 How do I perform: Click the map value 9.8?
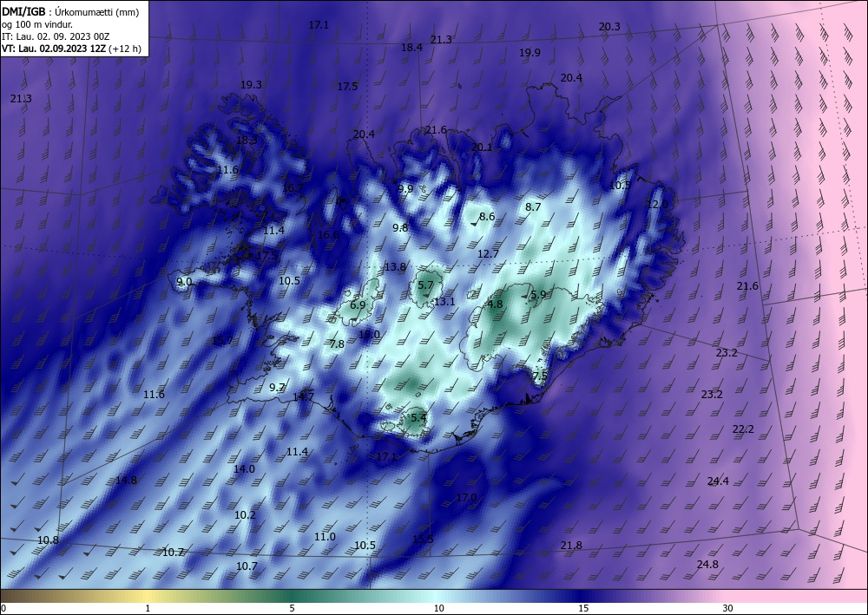tap(400, 228)
